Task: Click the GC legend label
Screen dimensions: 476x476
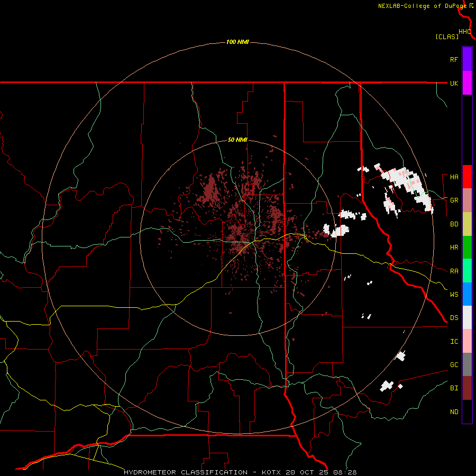Action: pos(454,365)
